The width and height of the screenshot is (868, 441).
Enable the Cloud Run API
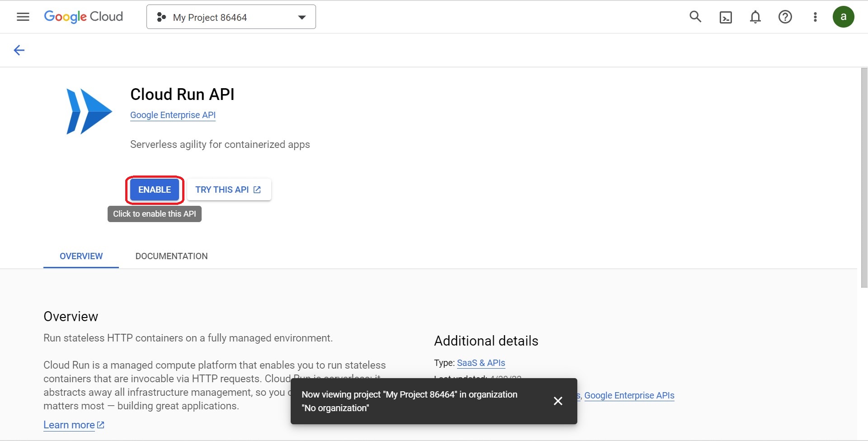pos(154,190)
